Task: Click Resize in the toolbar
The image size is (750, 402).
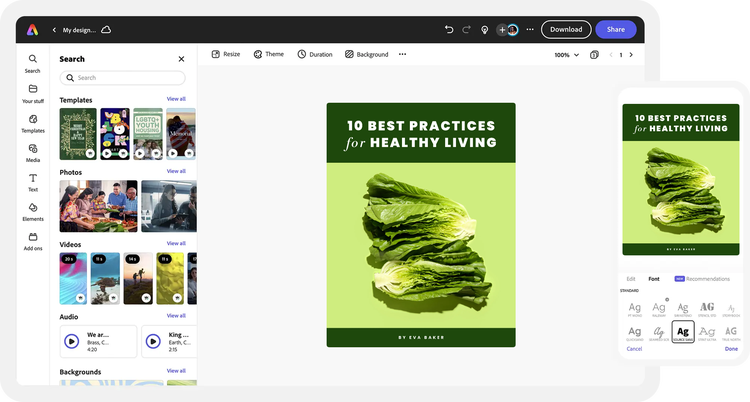Action: pyautogui.click(x=226, y=54)
